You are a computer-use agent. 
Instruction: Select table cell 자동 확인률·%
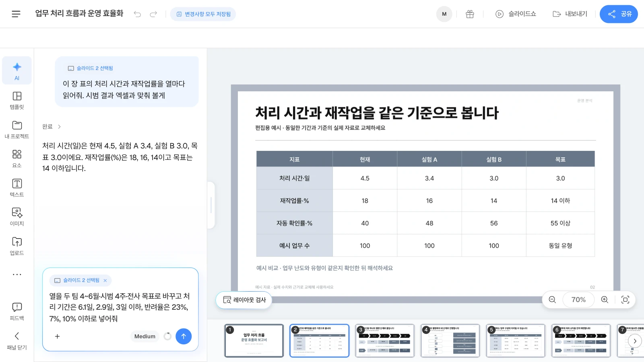pyautogui.click(x=295, y=223)
